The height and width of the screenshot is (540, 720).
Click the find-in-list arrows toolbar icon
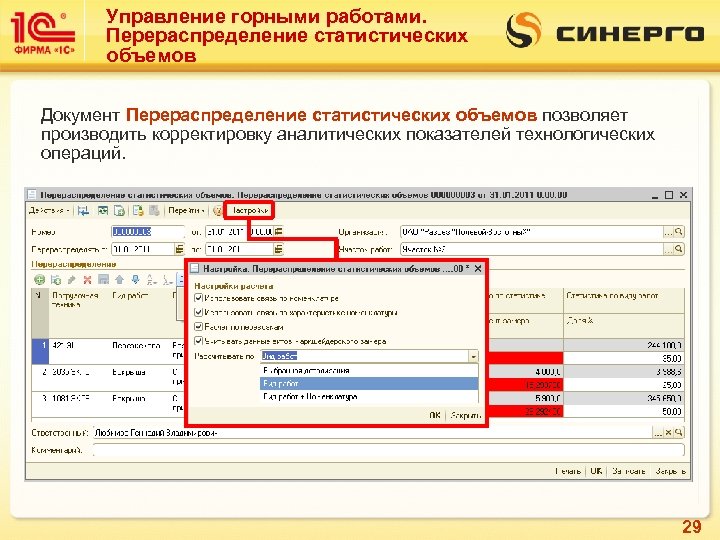(x=83, y=211)
